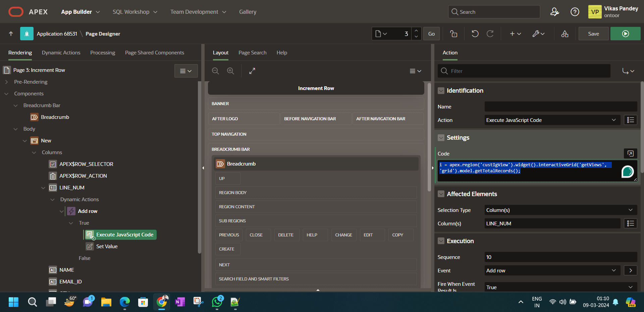Image resolution: width=644 pixels, height=312 pixels.
Task: Click the Go button
Action: pos(431,34)
